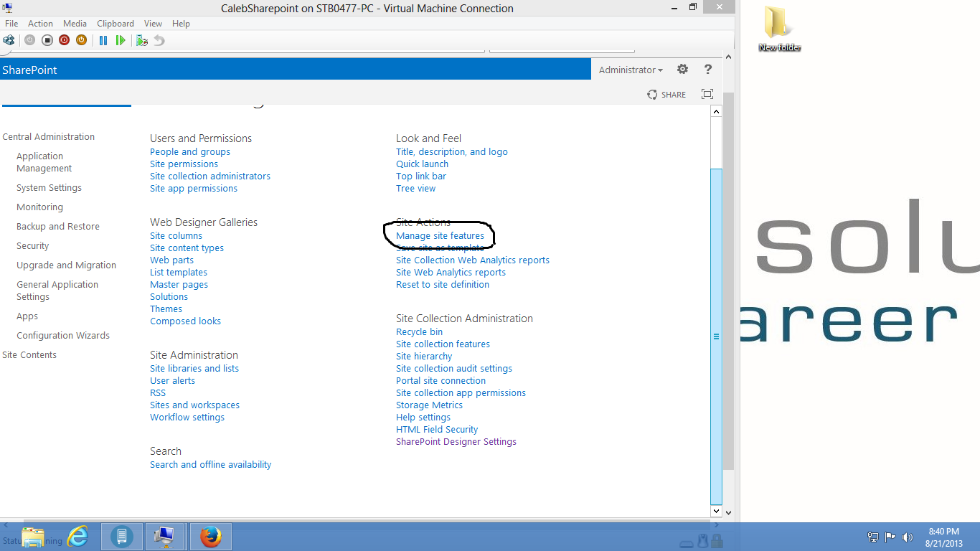Click the network tray icon
The width and height of the screenshot is (980, 551).
[x=873, y=537]
